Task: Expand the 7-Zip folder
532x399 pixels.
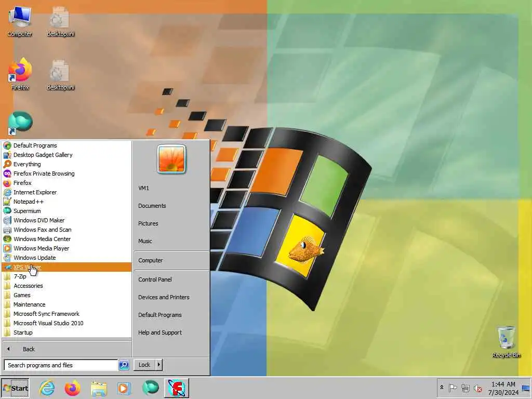Action: click(x=66, y=276)
